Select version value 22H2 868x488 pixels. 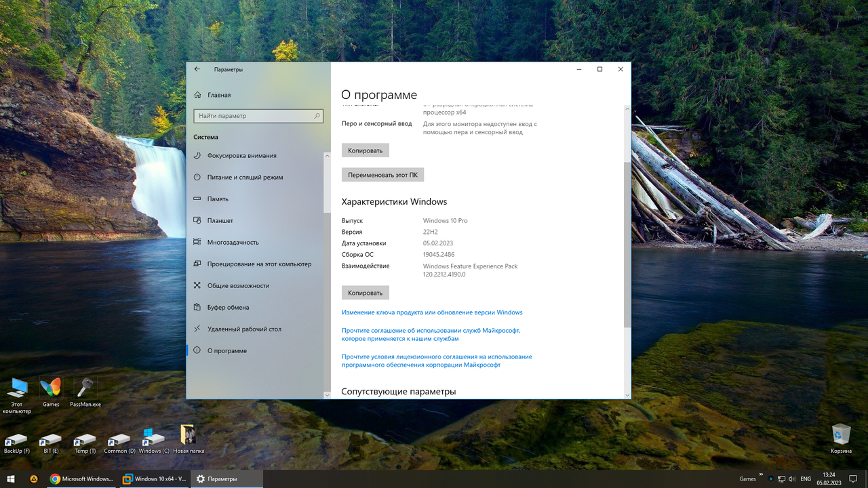pyautogui.click(x=431, y=232)
